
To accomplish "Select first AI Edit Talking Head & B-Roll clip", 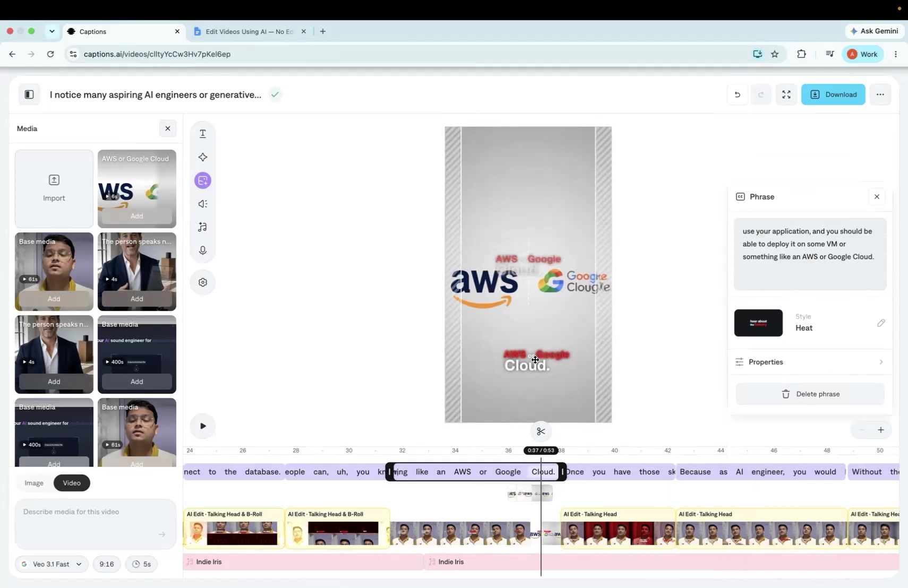I will click(x=233, y=529).
